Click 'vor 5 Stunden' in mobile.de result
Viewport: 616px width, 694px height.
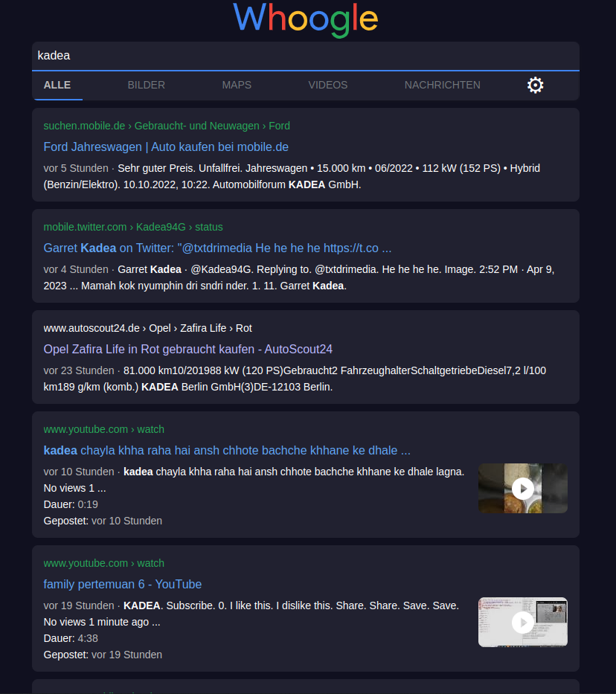click(x=76, y=168)
